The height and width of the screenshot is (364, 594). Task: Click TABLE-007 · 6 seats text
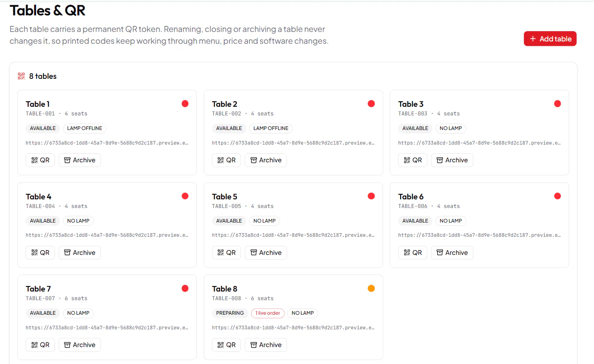coord(56,299)
